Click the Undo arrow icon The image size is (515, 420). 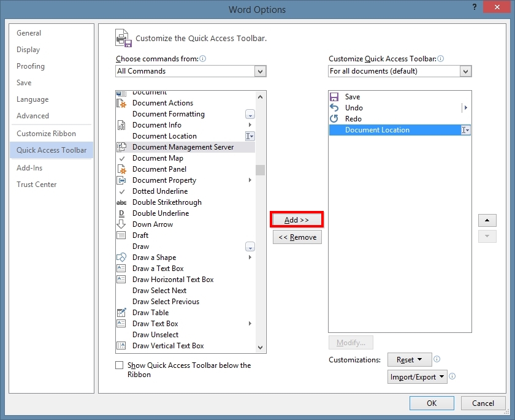pyautogui.click(x=334, y=108)
